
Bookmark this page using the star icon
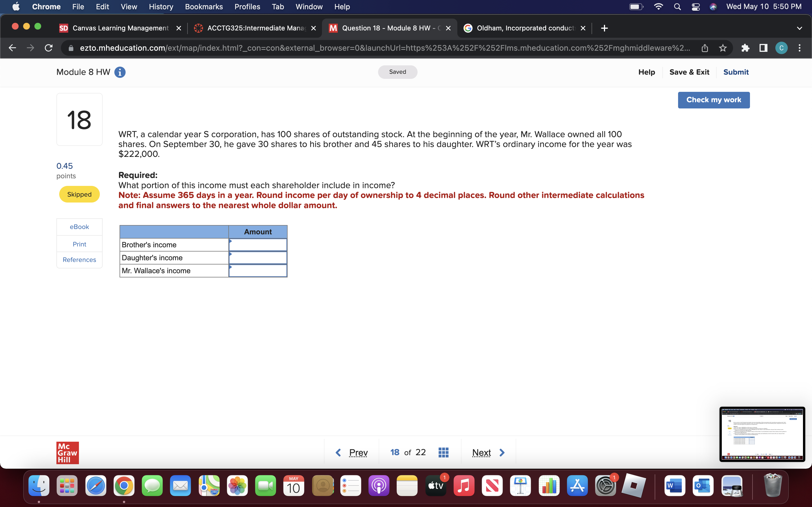(x=722, y=48)
